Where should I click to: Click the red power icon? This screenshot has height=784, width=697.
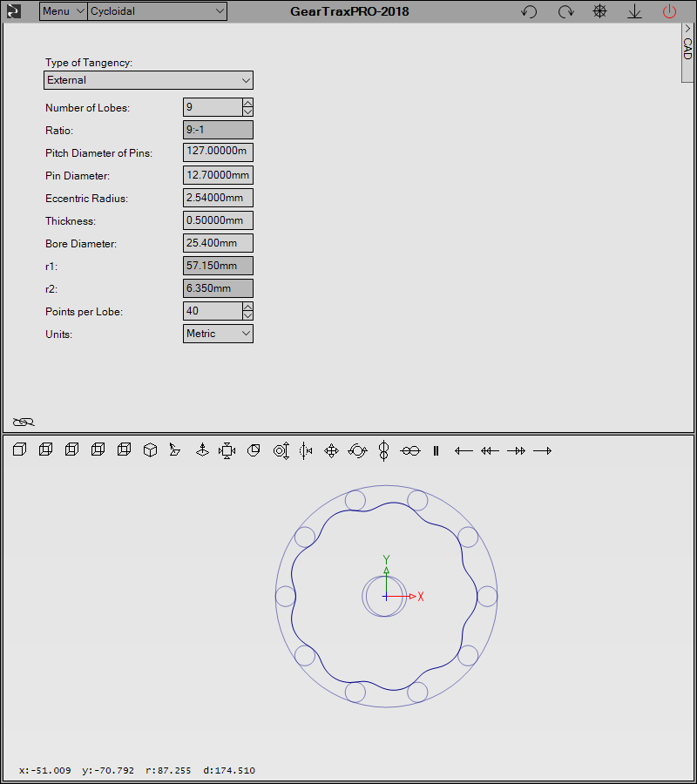pos(669,11)
